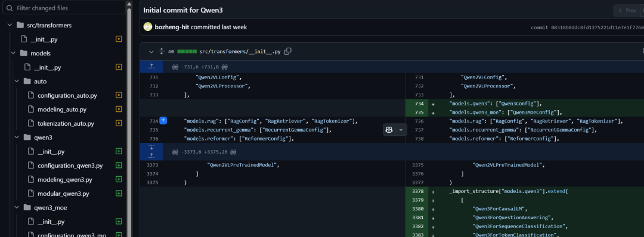Click the Copilot icon button in diff
This screenshot has height=237, width=644.
(389, 130)
